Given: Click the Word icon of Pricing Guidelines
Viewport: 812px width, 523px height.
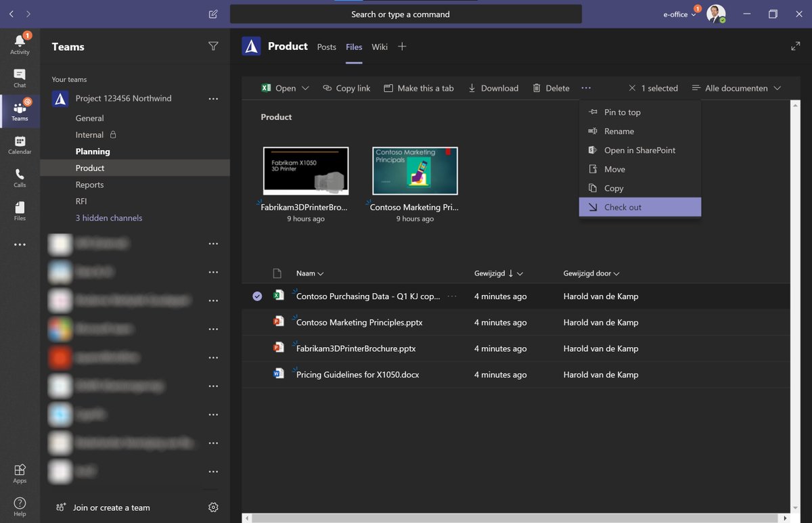Looking at the screenshot, I should [x=278, y=373].
